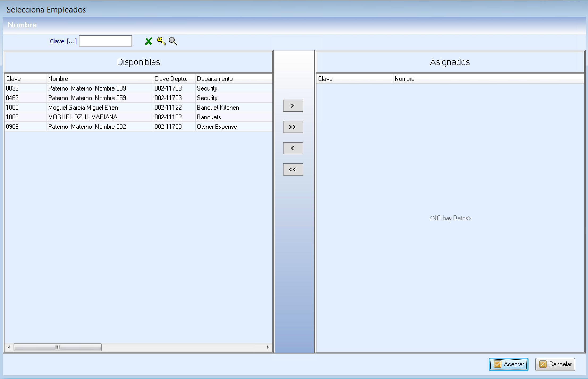Click the Asignados Nombre column header

click(488, 79)
